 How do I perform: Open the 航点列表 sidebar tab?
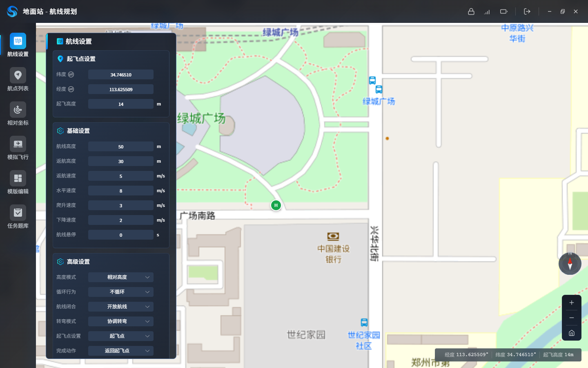18,79
